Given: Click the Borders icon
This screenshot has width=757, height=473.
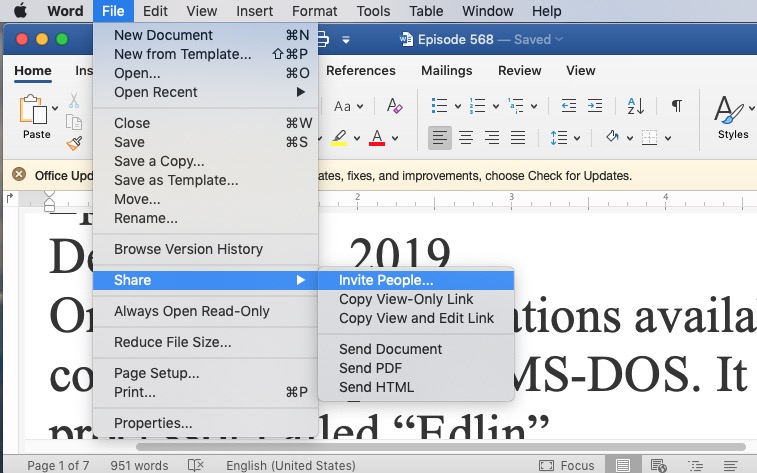Looking at the screenshot, I should click(x=649, y=138).
